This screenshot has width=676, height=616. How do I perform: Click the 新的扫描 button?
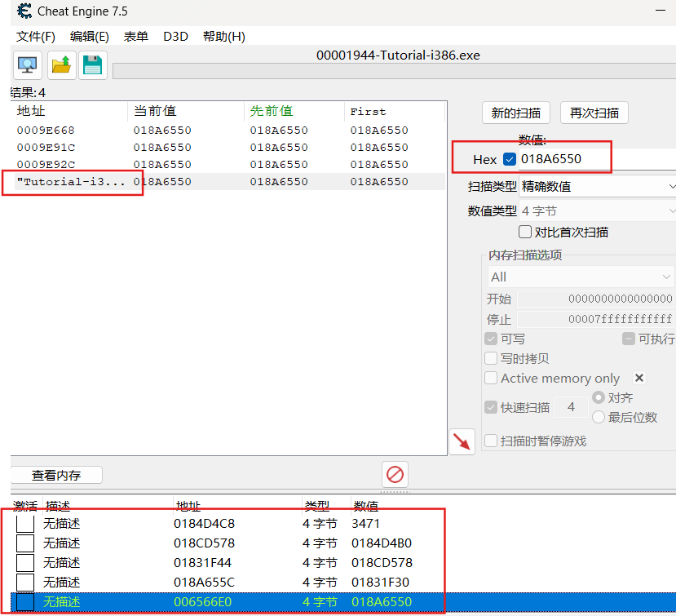(515, 113)
